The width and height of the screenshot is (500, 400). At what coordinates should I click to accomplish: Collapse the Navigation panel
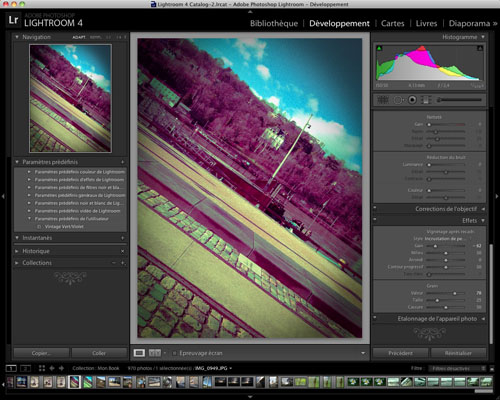(x=17, y=37)
